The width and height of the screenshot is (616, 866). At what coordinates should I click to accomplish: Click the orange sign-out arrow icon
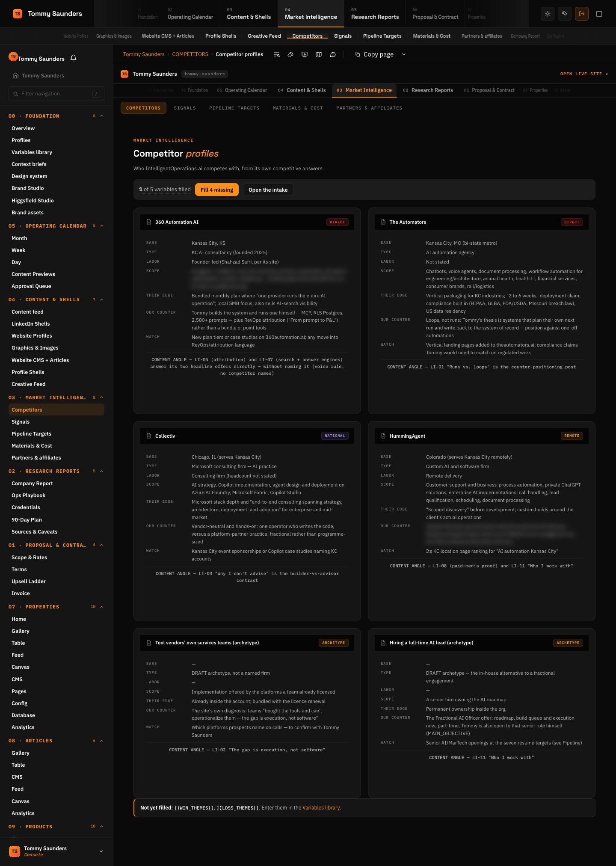582,14
